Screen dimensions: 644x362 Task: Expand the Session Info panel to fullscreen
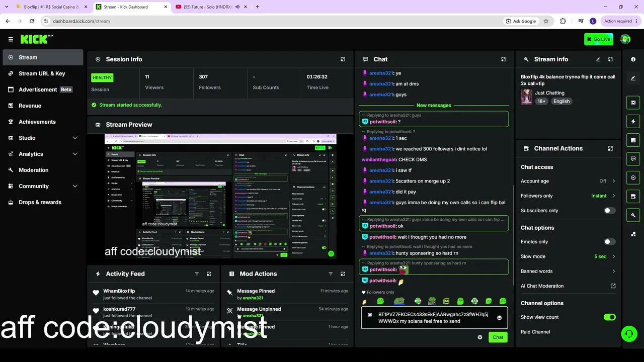(x=343, y=59)
